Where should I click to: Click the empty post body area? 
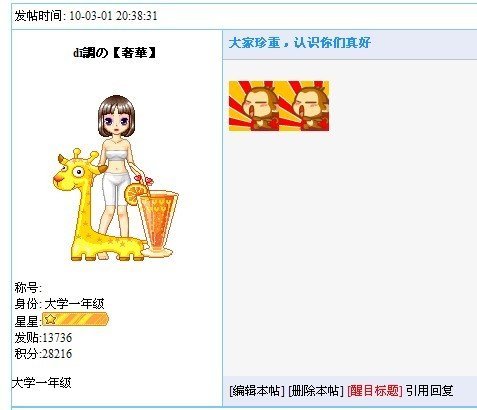[x=350, y=253]
